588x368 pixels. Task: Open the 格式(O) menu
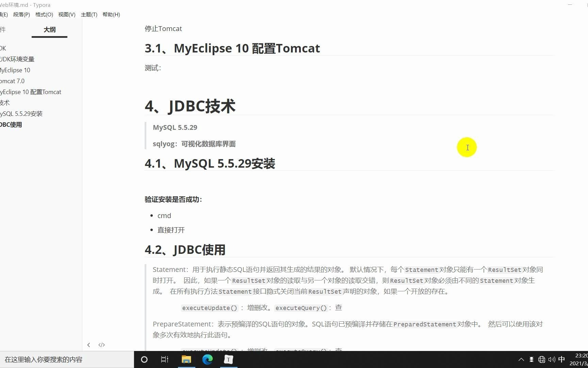pos(44,14)
